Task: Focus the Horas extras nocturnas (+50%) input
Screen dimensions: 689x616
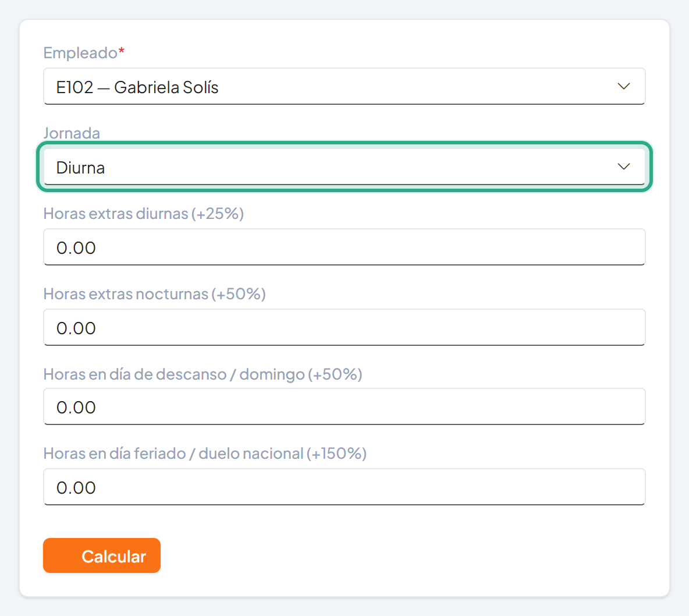Action: [344, 327]
